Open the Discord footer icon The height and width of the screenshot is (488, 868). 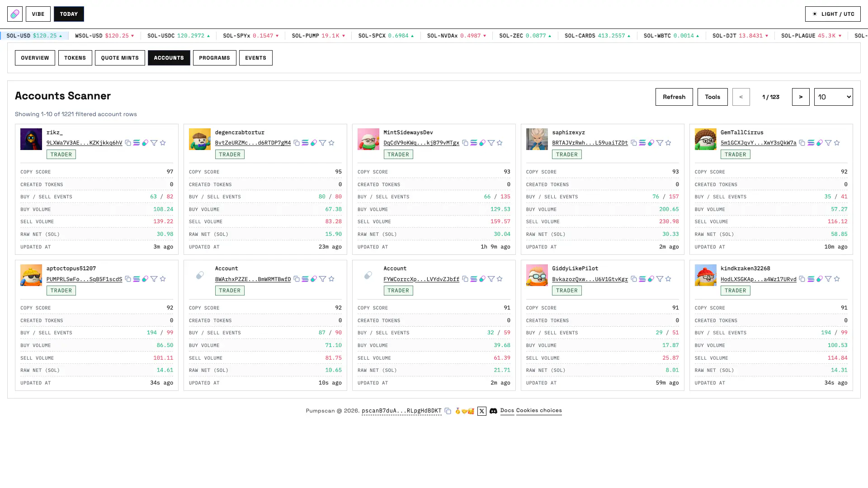(494, 411)
